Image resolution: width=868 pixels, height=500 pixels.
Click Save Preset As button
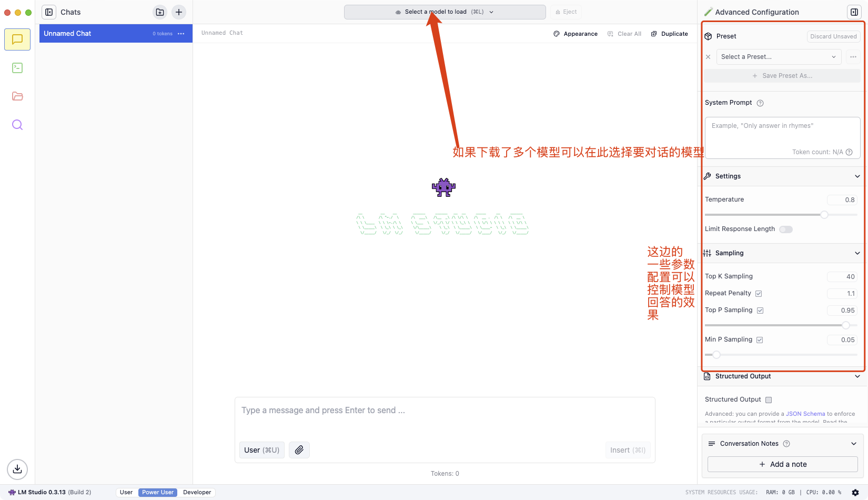click(x=782, y=76)
